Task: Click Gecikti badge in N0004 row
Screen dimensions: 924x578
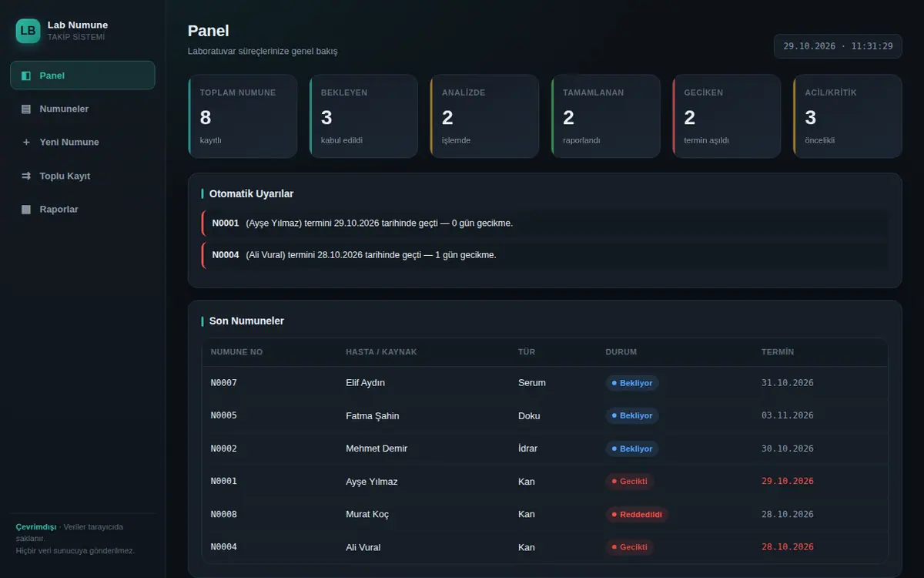Action: (x=630, y=547)
